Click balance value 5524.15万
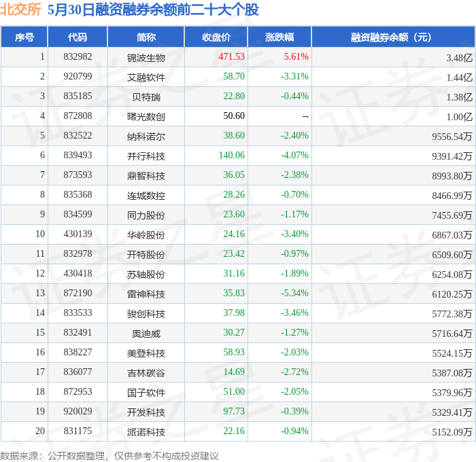Image resolution: width=476 pixels, height=462 pixels. tap(452, 353)
